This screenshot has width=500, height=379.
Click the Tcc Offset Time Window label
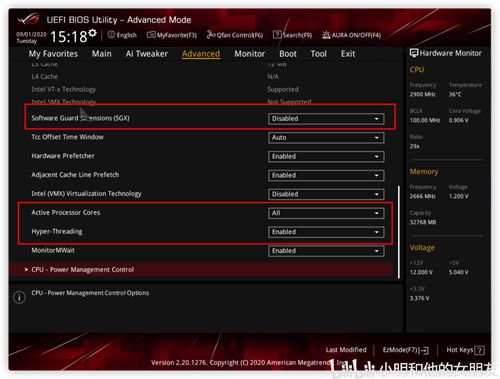67,137
